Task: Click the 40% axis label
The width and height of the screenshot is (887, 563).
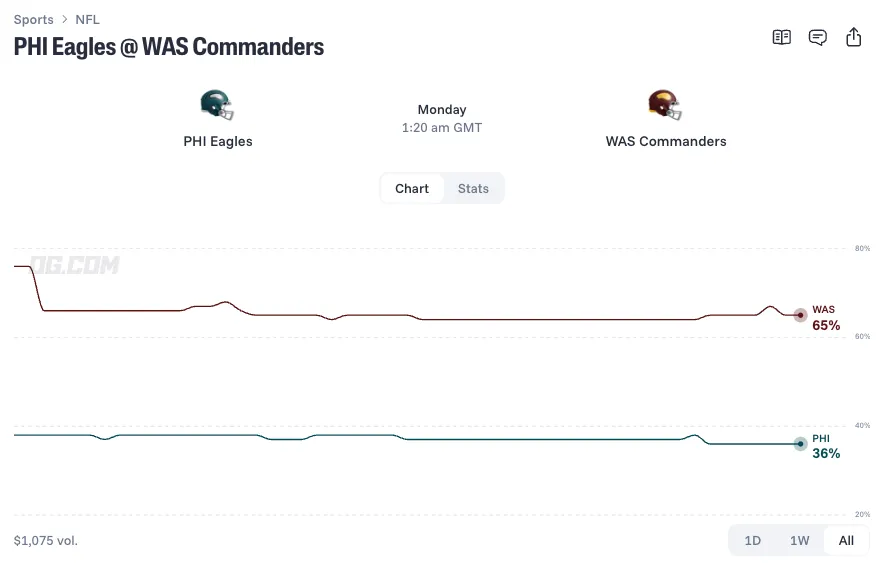Action: pyautogui.click(x=862, y=426)
